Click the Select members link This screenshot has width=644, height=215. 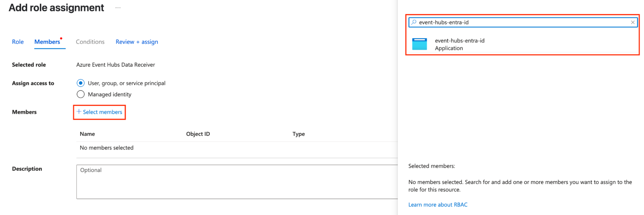click(x=102, y=112)
